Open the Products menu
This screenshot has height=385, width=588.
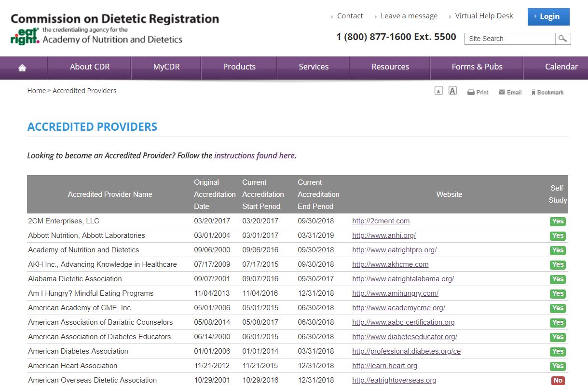[239, 67]
